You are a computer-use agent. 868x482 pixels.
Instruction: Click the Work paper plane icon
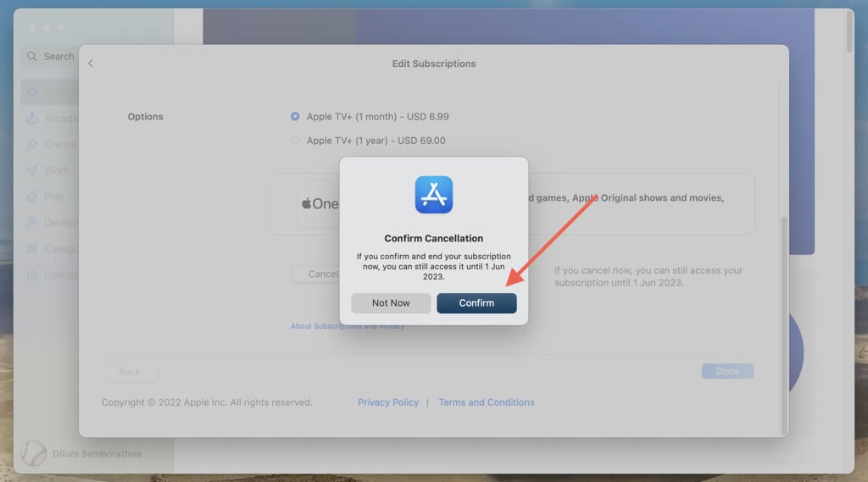click(x=32, y=170)
